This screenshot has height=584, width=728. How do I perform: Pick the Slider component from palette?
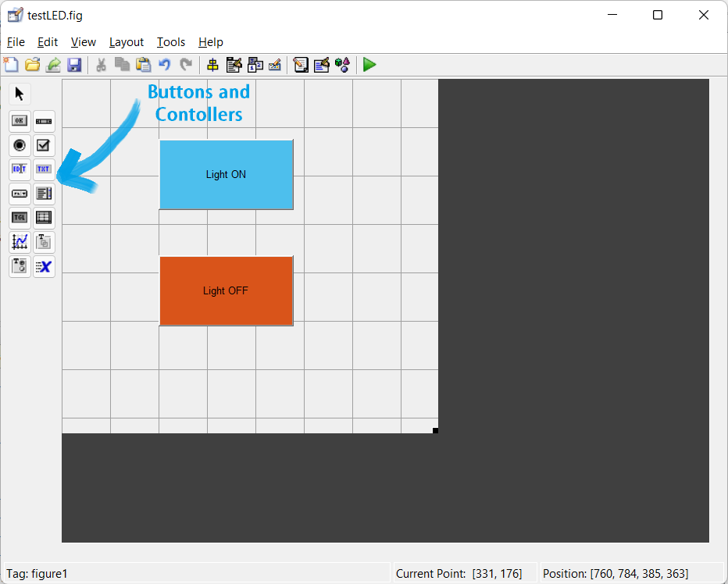(44, 121)
